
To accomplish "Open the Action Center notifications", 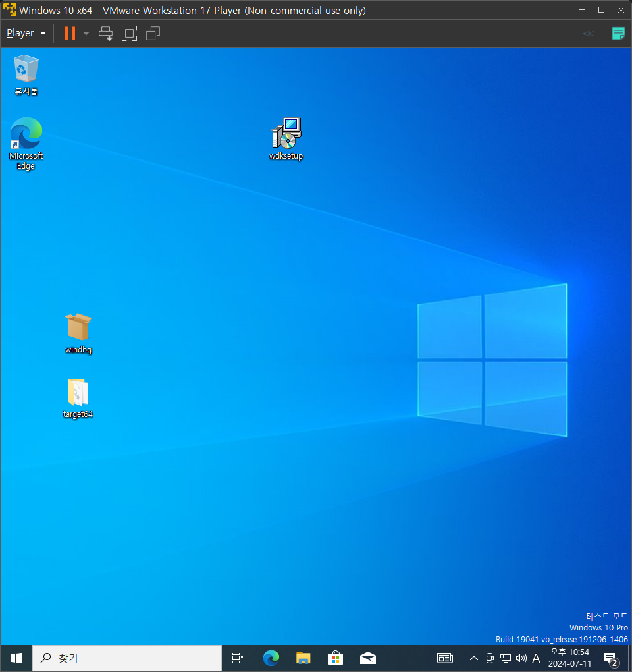I will (611, 659).
